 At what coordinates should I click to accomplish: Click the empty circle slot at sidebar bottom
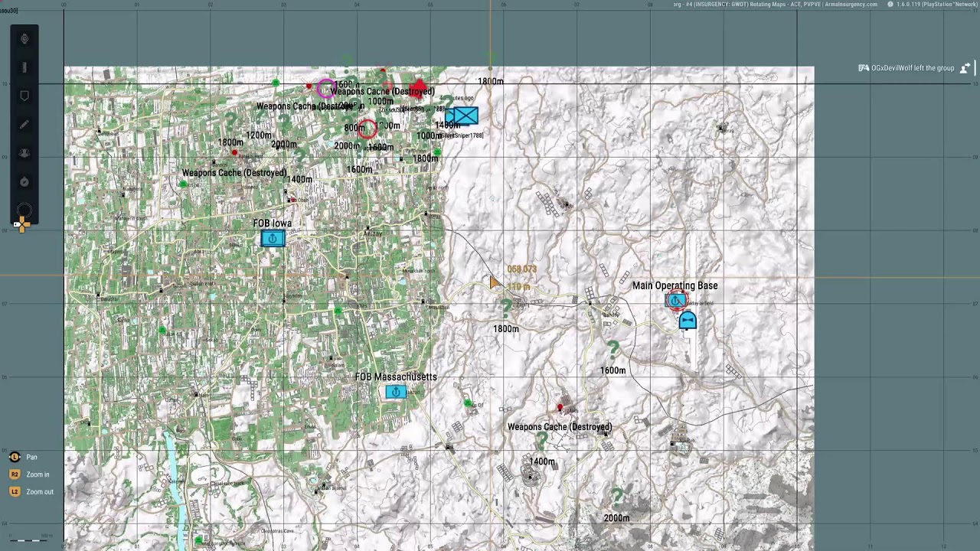(x=24, y=210)
